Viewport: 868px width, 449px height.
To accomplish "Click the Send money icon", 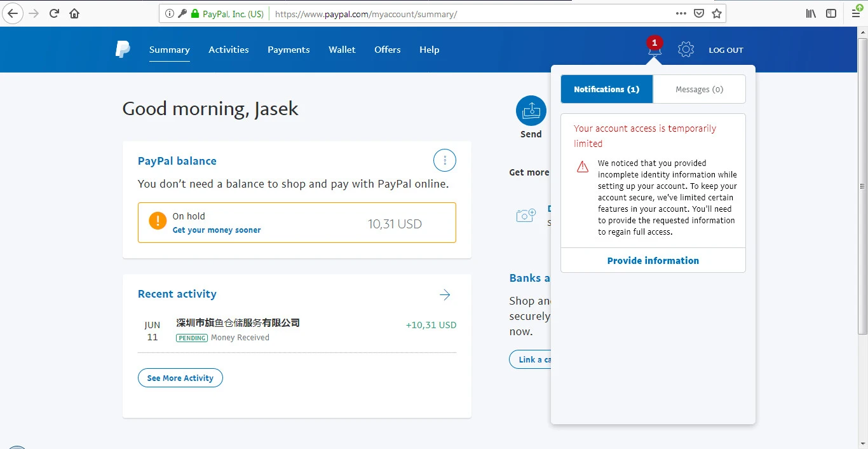I will (x=531, y=111).
